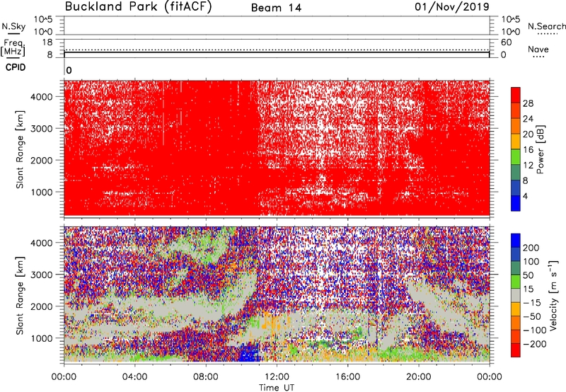This screenshot has width=566, height=392.
Task: Pick the gray 15 to -15 velocity segment
Action: [516, 295]
